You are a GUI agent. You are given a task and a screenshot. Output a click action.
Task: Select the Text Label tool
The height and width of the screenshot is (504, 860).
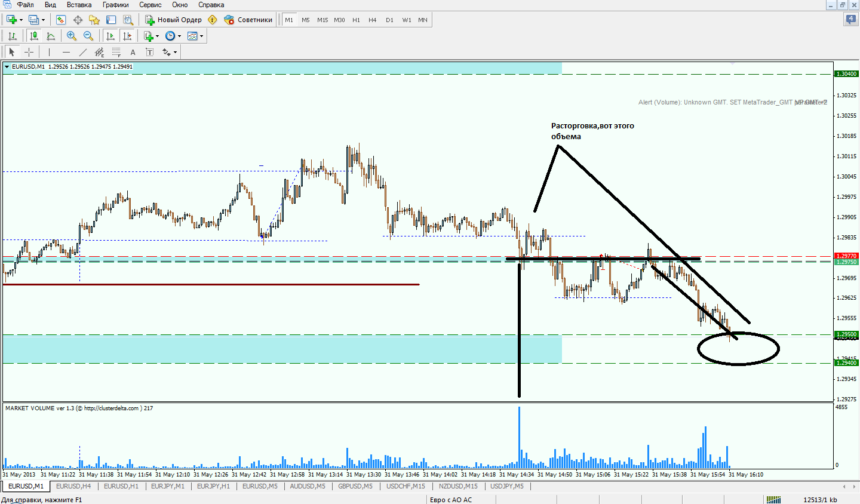(149, 52)
